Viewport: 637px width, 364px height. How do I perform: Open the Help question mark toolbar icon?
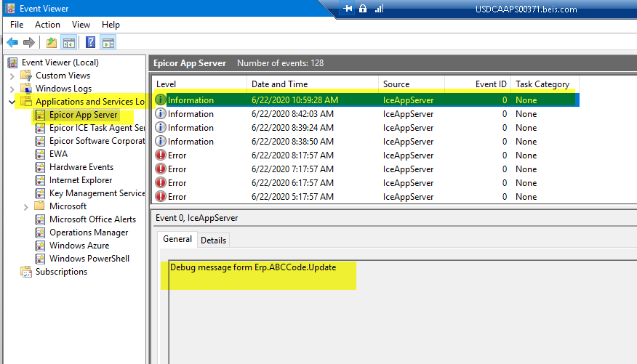pyautogui.click(x=91, y=42)
